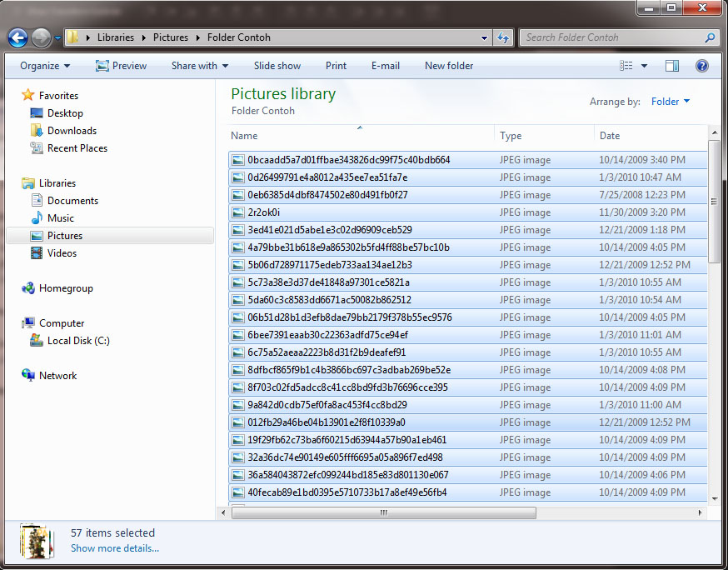Click the Search Folder Contoh field

click(612, 37)
